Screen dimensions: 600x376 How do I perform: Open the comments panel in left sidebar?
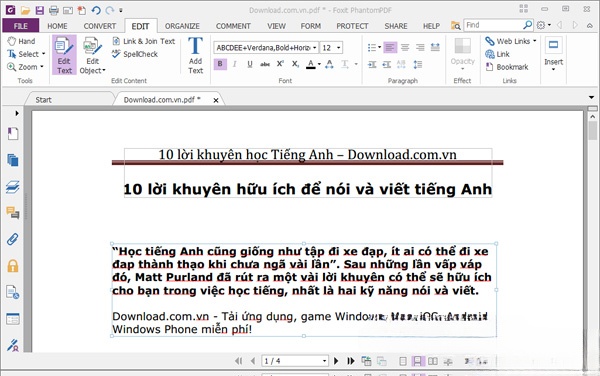tap(13, 213)
